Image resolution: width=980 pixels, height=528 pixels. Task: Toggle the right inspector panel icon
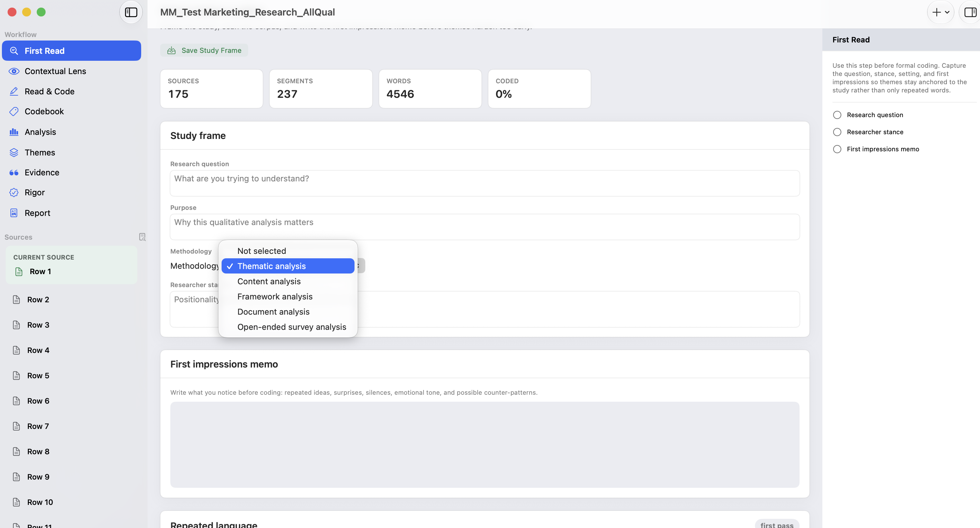[970, 12]
